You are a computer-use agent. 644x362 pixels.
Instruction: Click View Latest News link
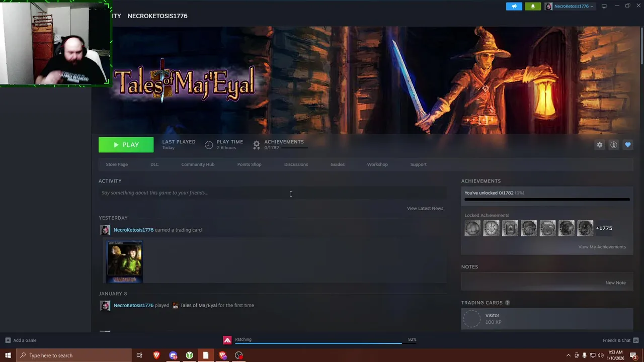[425, 208]
